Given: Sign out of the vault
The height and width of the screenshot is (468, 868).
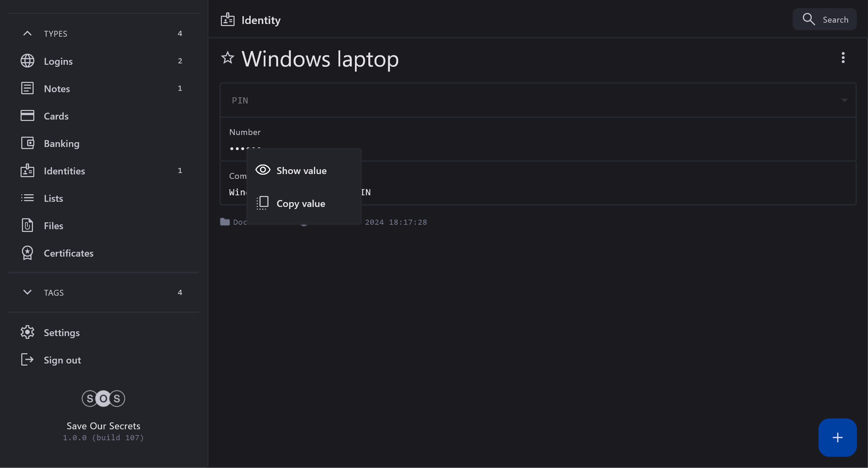Looking at the screenshot, I should 62,360.
